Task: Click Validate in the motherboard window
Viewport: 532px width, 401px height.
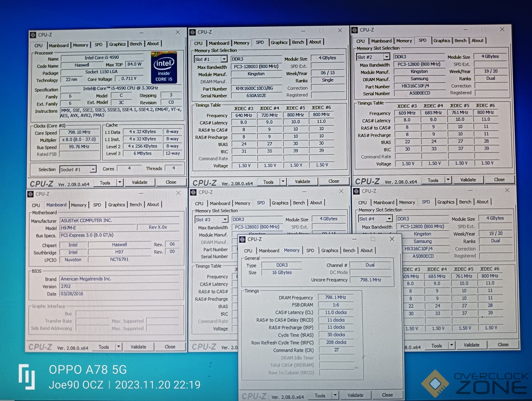Action: 139,347
